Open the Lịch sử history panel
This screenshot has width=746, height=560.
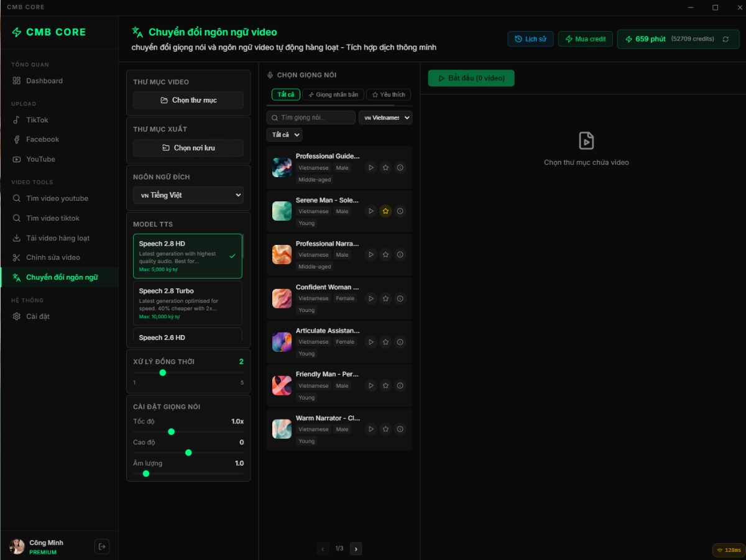(530, 39)
